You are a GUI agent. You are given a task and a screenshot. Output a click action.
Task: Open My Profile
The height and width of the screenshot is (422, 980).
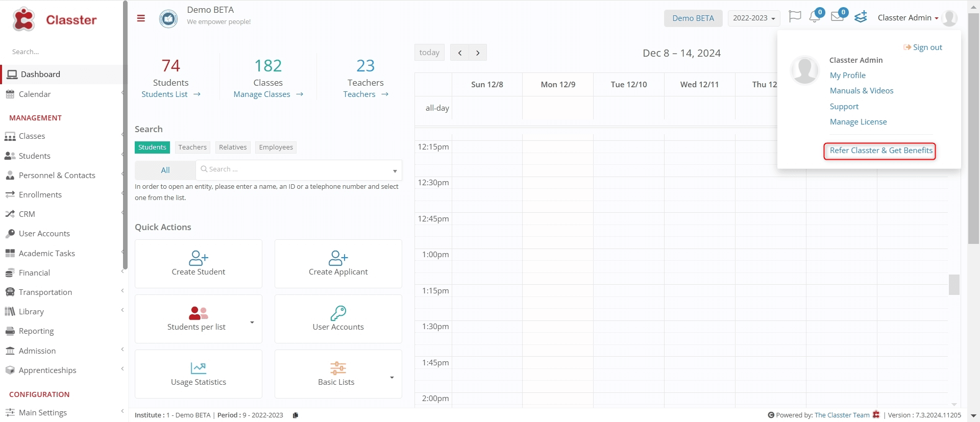[848, 76]
